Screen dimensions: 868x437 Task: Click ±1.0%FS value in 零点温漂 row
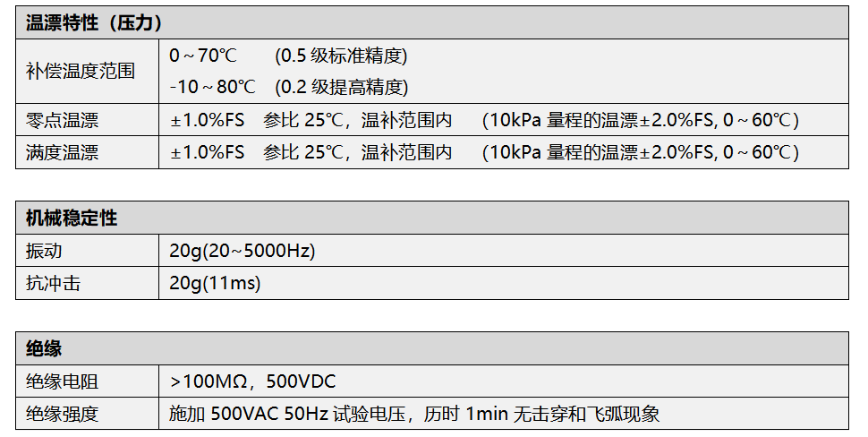point(208,120)
